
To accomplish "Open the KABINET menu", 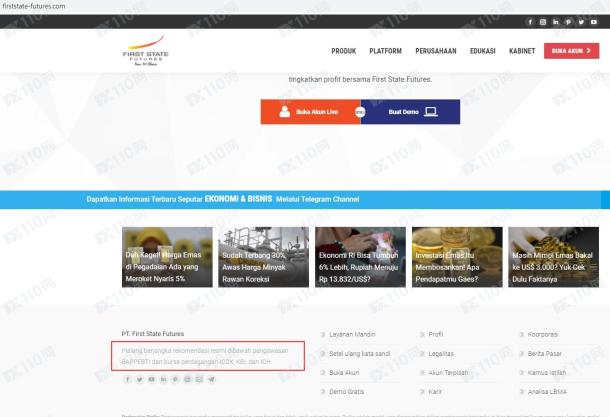I will (x=522, y=51).
